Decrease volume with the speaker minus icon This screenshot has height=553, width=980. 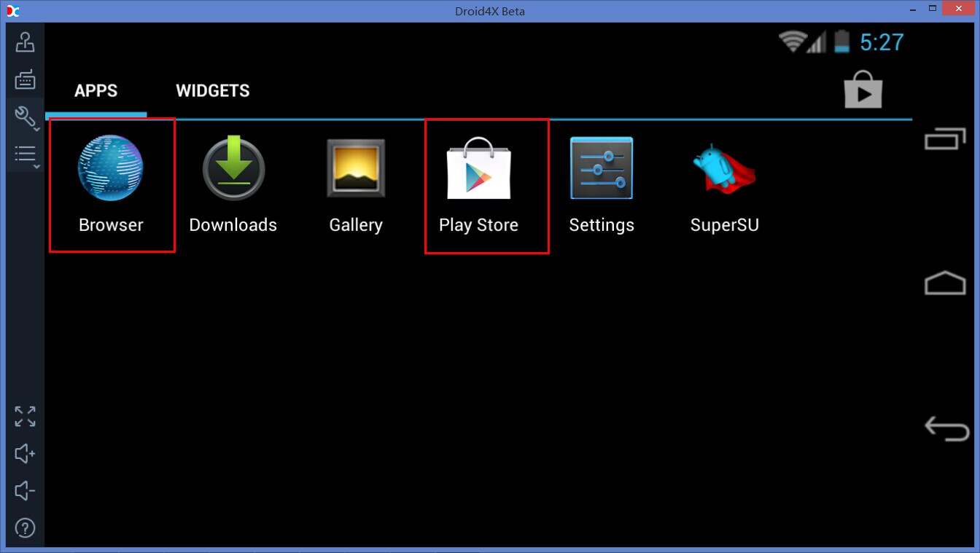tap(25, 490)
